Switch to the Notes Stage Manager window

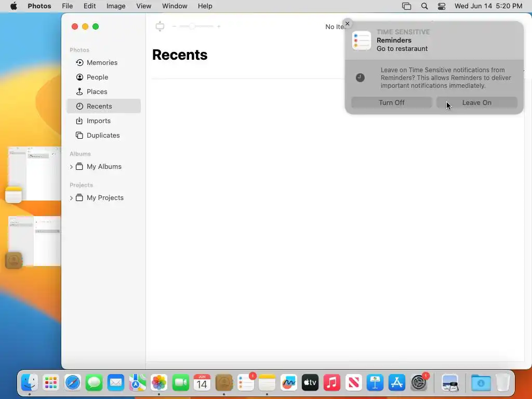coord(33,174)
